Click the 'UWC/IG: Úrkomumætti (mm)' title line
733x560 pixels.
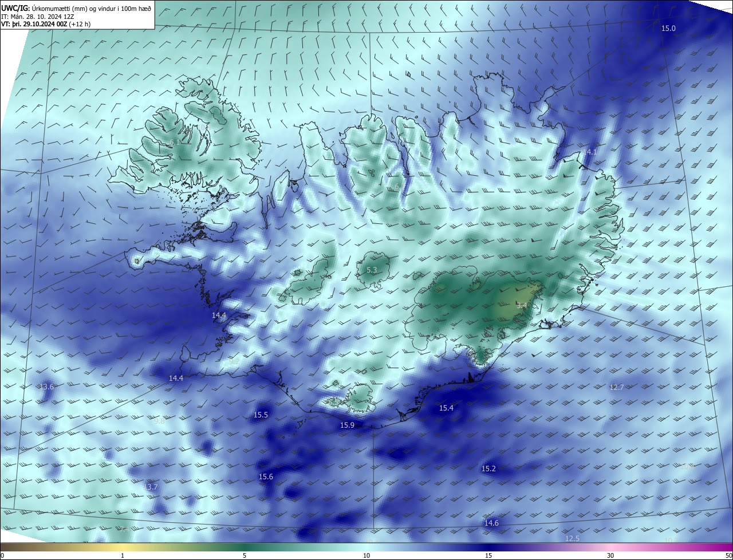click(77, 7)
